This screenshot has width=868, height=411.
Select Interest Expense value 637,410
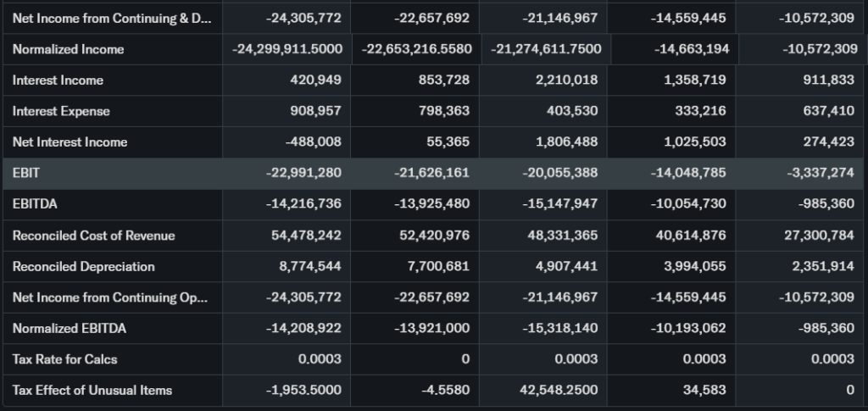(828, 111)
